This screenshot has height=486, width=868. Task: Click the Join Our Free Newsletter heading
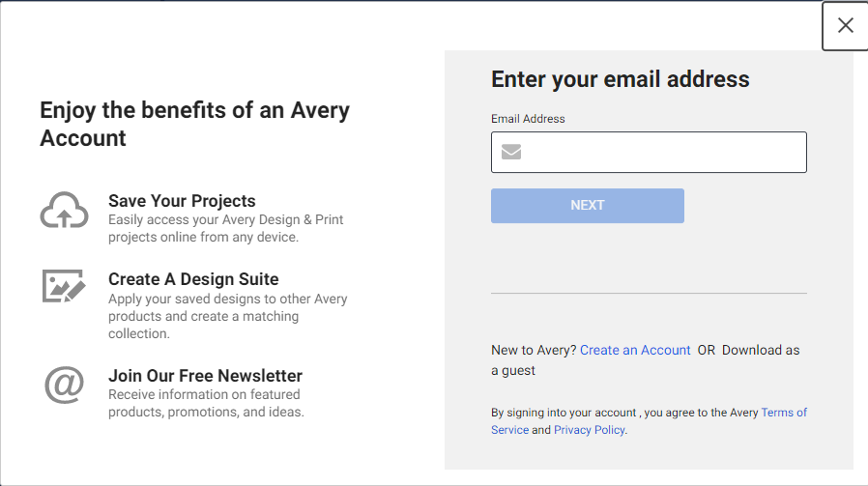click(205, 375)
